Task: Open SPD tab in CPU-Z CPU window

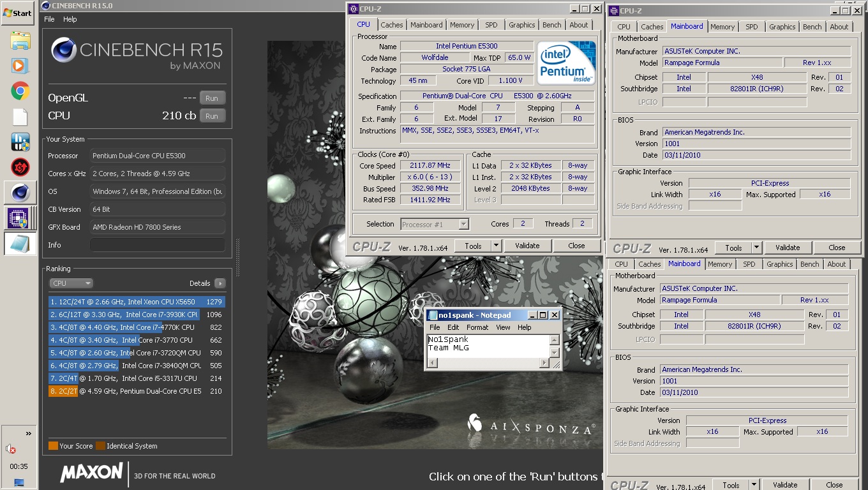Action: coord(491,25)
